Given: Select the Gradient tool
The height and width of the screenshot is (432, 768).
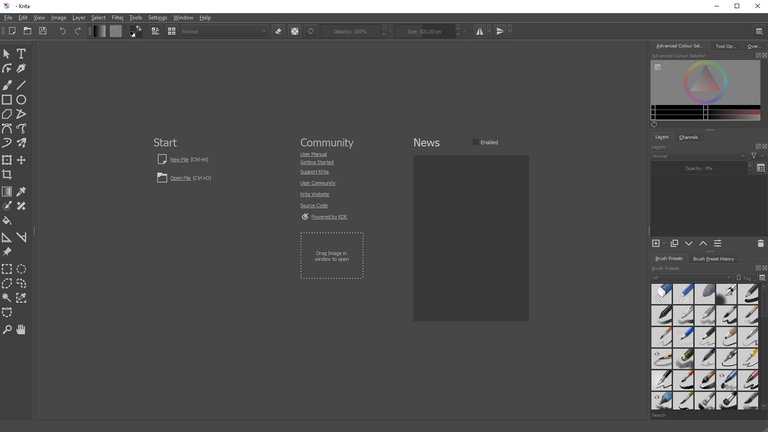Looking at the screenshot, I should point(7,192).
